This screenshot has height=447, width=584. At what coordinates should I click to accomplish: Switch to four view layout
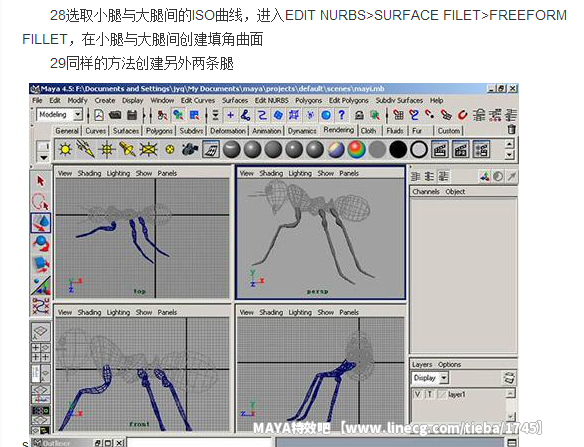click(x=40, y=352)
